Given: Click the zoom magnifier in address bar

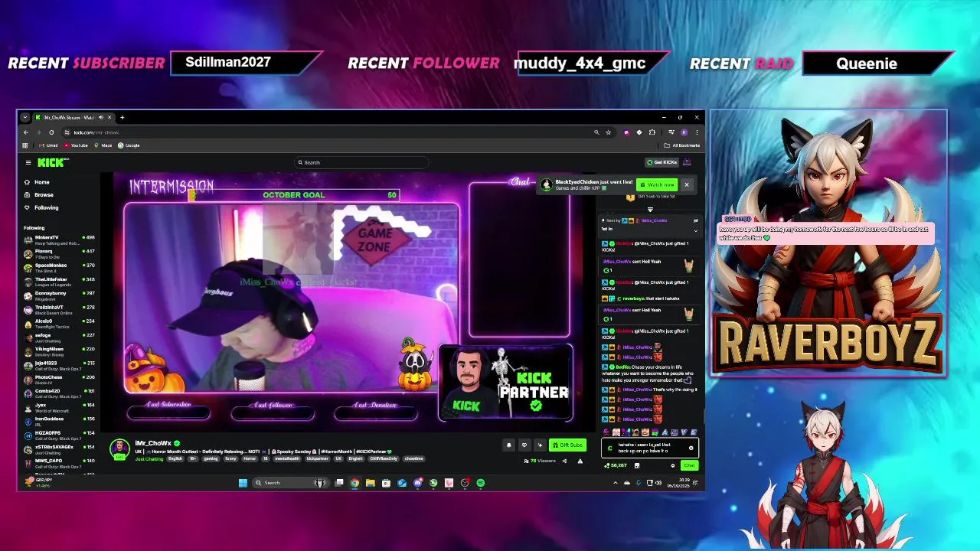Looking at the screenshot, I should tap(596, 132).
